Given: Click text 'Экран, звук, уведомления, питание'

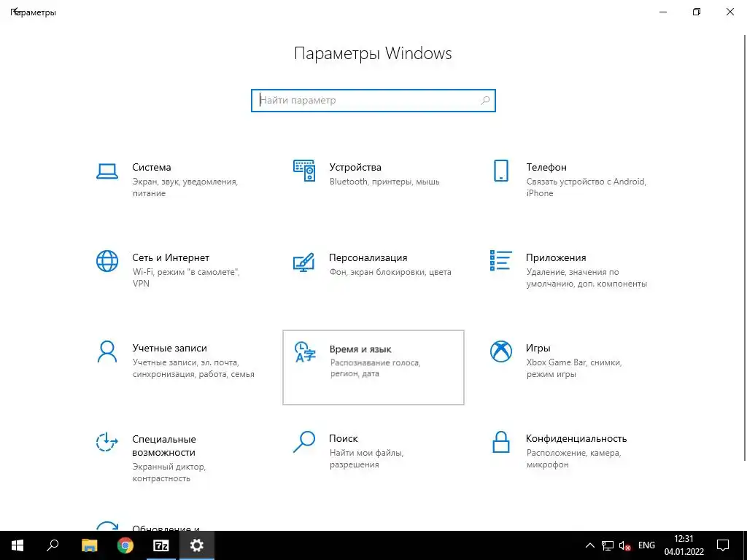Looking at the screenshot, I should pos(185,187).
